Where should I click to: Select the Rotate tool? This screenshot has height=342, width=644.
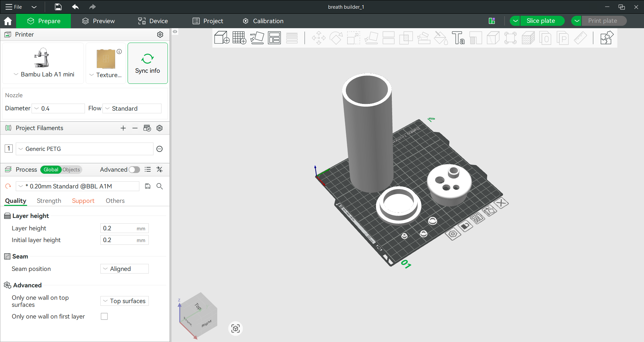coord(336,38)
